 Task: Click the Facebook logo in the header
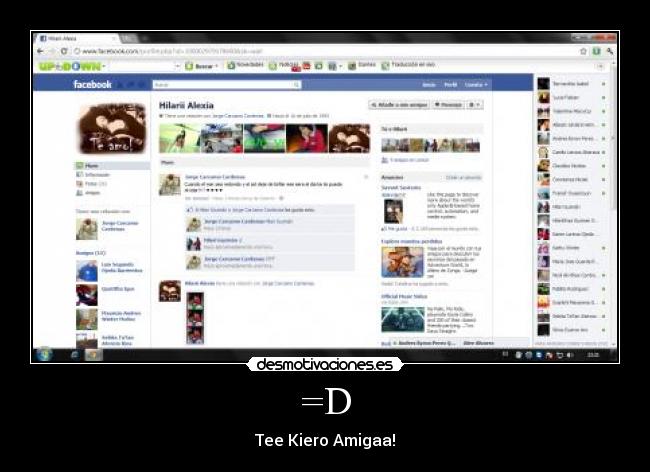92,85
